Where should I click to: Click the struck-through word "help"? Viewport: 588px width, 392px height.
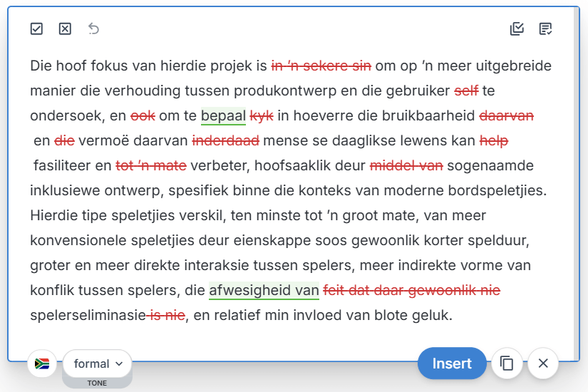click(494, 140)
